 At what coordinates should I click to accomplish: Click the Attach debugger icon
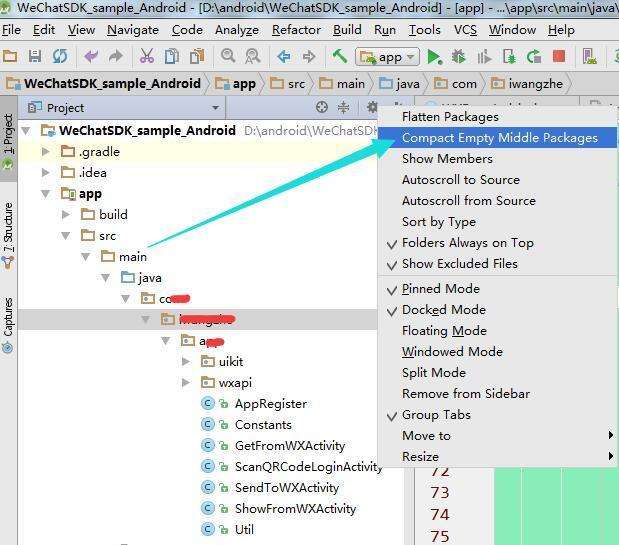[x=509, y=57]
